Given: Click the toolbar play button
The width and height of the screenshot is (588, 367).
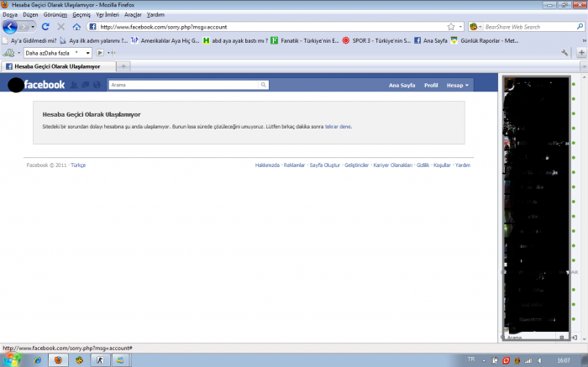Looking at the screenshot, I should point(100,53).
